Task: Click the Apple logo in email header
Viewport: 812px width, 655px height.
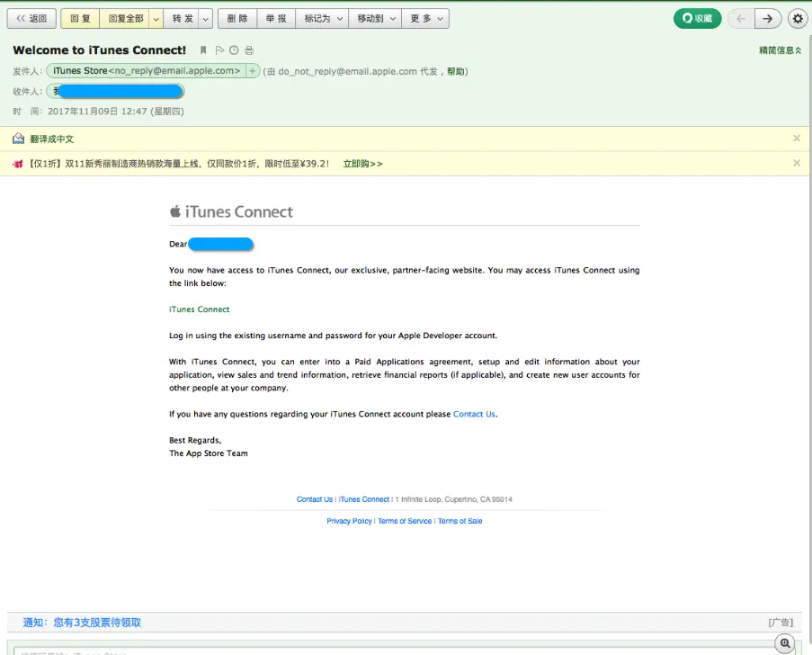Action: (x=175, y=211)
